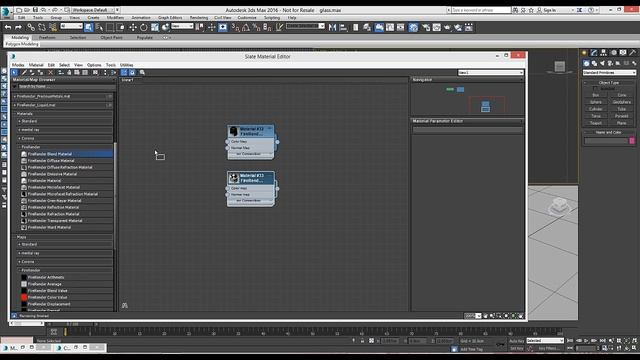The height and width of the screenshot is (360, 640).
Task: Activate the Select Object tool
Action: (89, 27)
